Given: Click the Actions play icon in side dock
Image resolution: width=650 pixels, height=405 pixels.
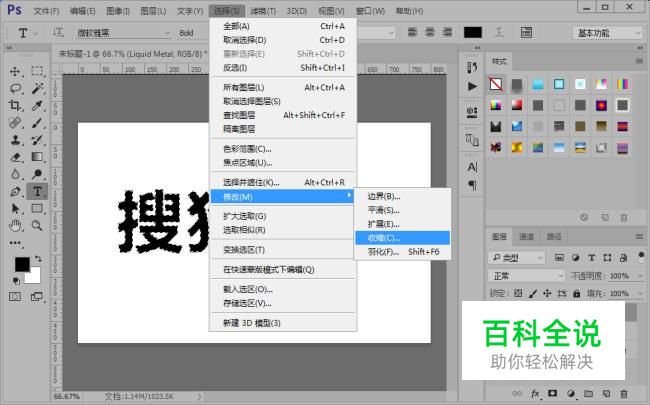Looking at the screenshot, I should pyautogui.click(x=472, y=86).
